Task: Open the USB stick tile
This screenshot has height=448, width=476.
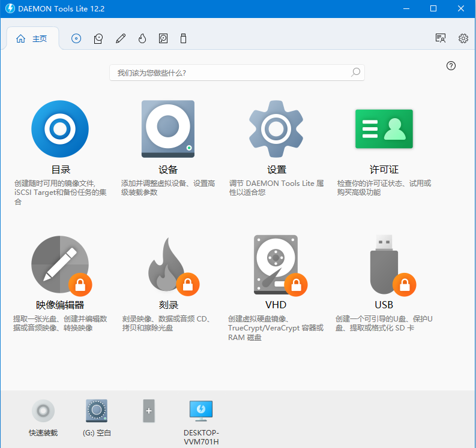Action: tap(384, 264)
